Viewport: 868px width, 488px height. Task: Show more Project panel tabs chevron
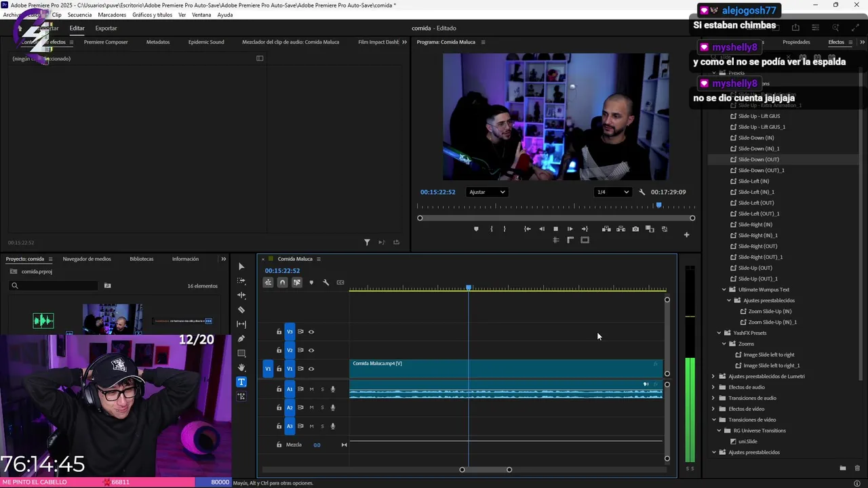[223, 259]
